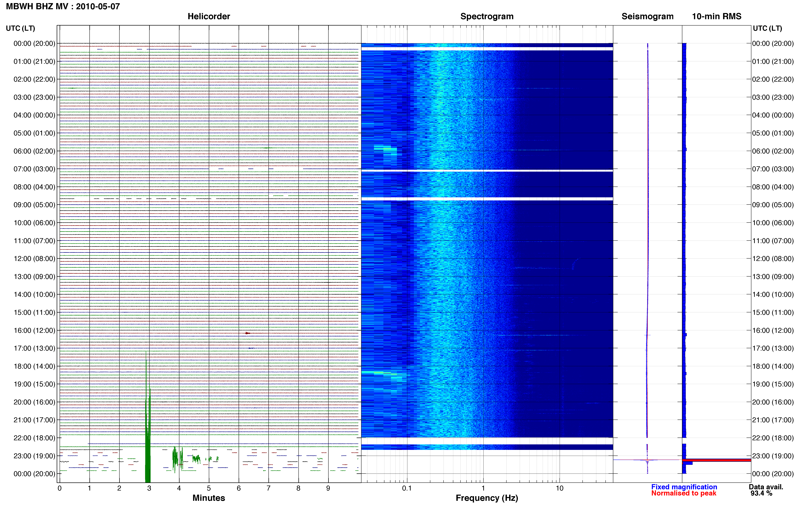Click left time label '08:00 (04:00)'
Image resolution: width=812 pixels, height=508 pixels.
(x=34, y=187)
